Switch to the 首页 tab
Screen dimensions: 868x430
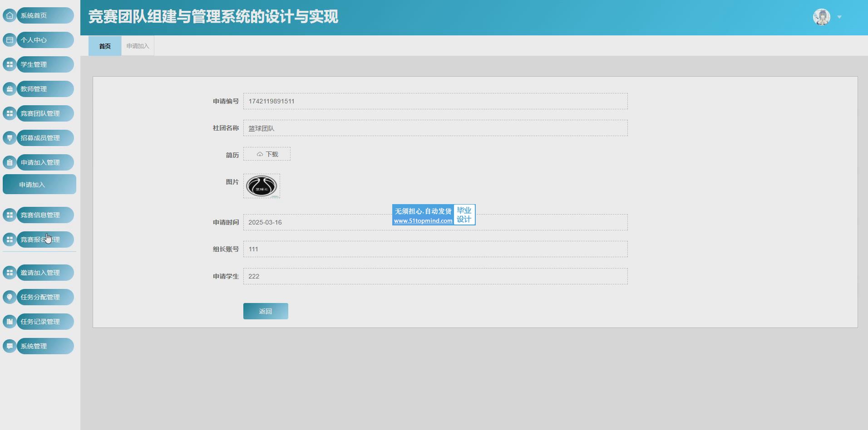(105, 46)
